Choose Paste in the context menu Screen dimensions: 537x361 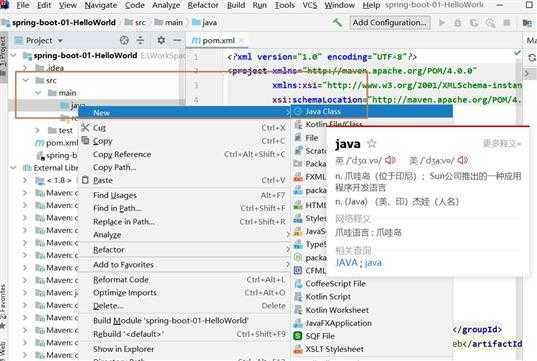click(x=184, y=180)
